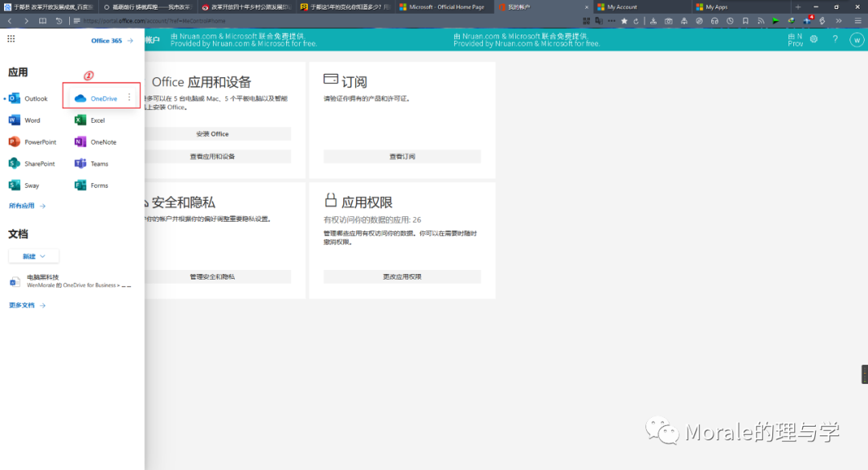Switch to the My Apps tab
This screenshot has height=470, width=868.
tap(741, 7)
